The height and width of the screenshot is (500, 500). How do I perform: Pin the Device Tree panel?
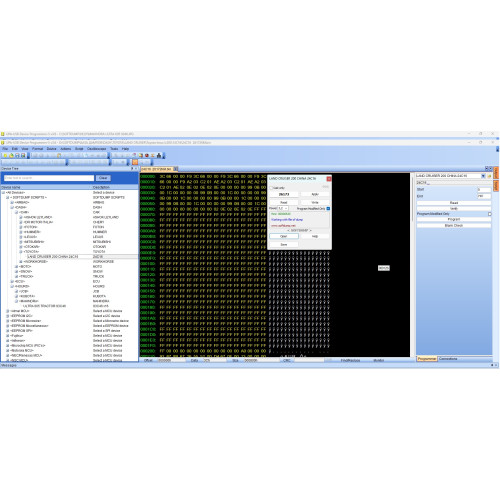(132, 169)
